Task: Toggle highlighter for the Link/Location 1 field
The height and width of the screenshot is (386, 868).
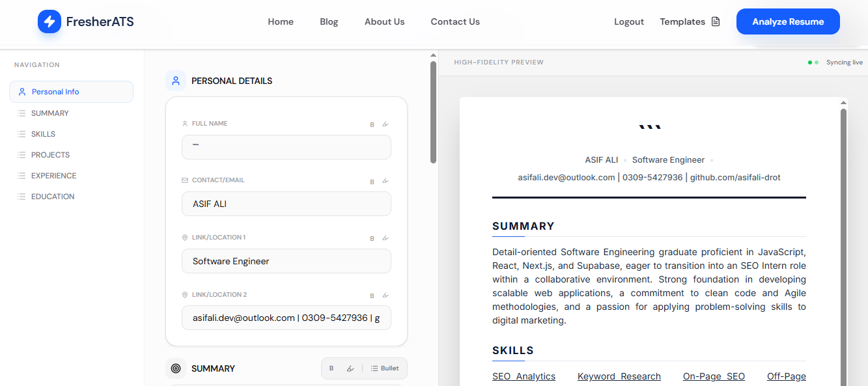Action: pyautogui.click(x=385, y=239)
